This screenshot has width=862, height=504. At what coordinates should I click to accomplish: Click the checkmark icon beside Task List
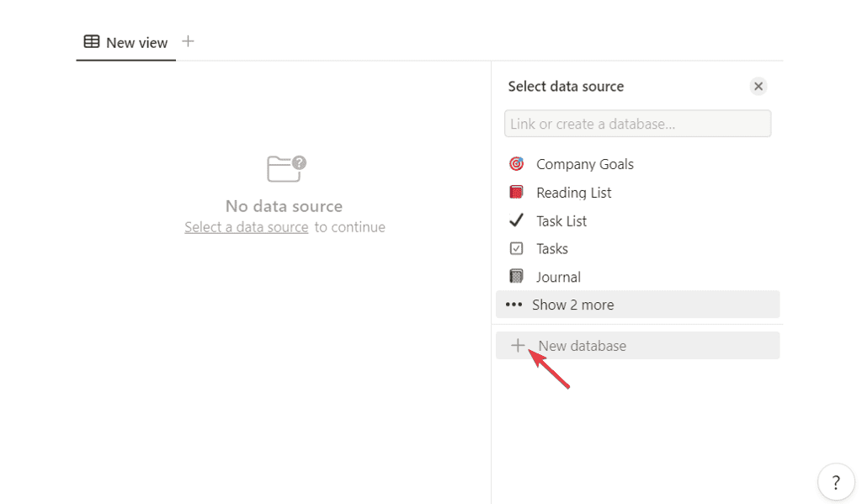[x=517, y=220]
